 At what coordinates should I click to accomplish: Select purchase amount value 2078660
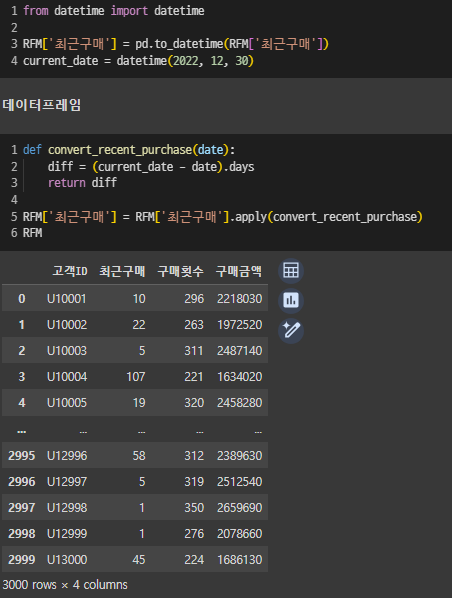click(x=240, y=534)
